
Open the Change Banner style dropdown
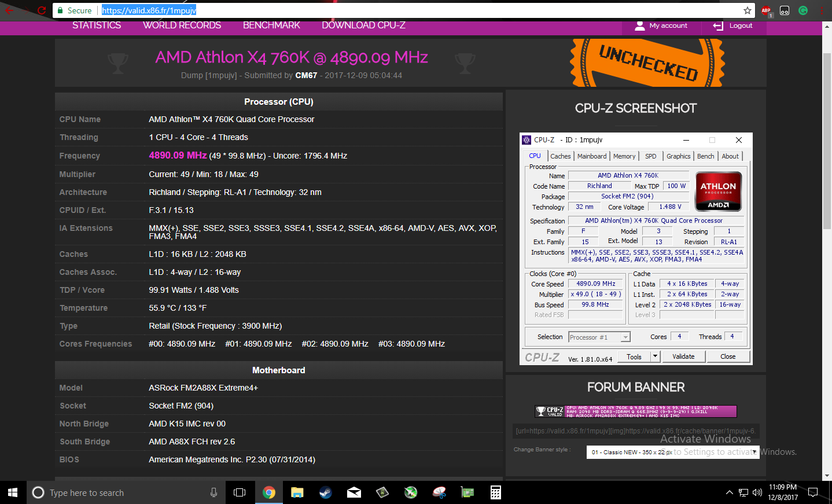[673, 452]
